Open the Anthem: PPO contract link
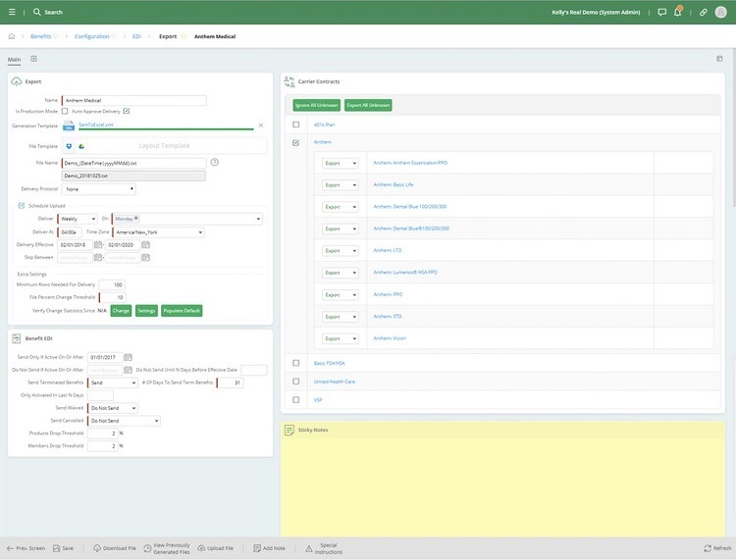This screenshot has height=560, width=736. 388,294
